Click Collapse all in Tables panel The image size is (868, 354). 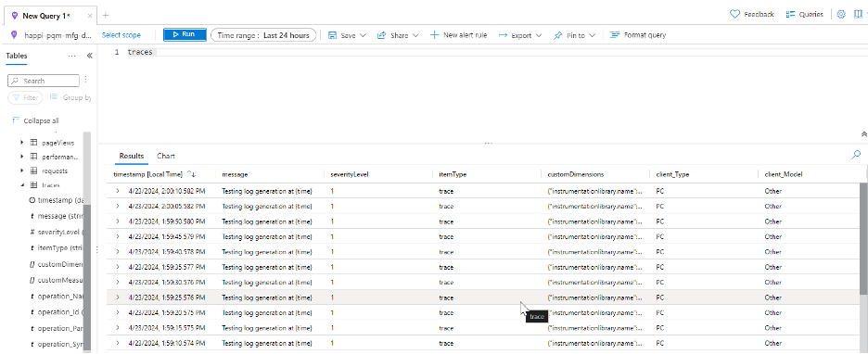35,120
